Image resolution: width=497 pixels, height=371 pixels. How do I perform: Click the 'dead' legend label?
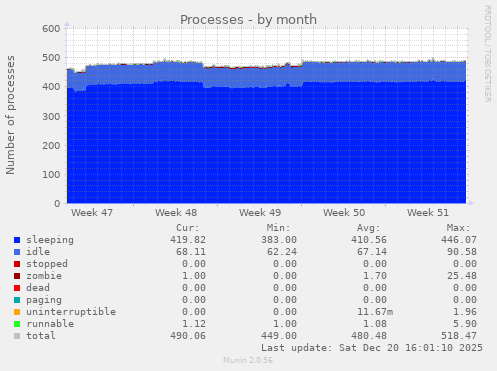38,288
